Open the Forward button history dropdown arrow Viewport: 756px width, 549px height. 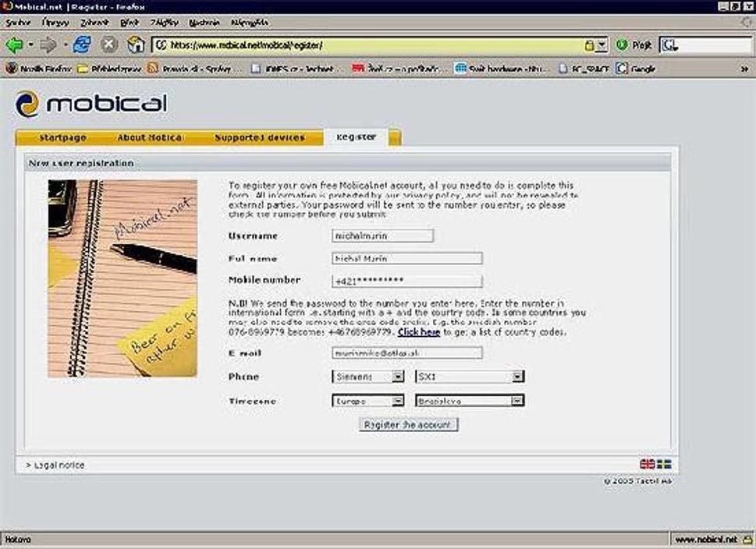[65, 44]
